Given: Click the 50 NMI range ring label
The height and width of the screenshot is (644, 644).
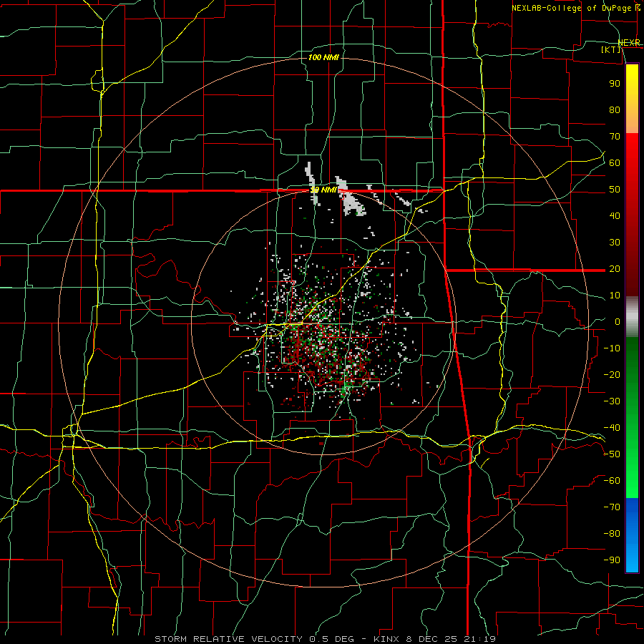Looking at the screenshot, I should point(323,190).
